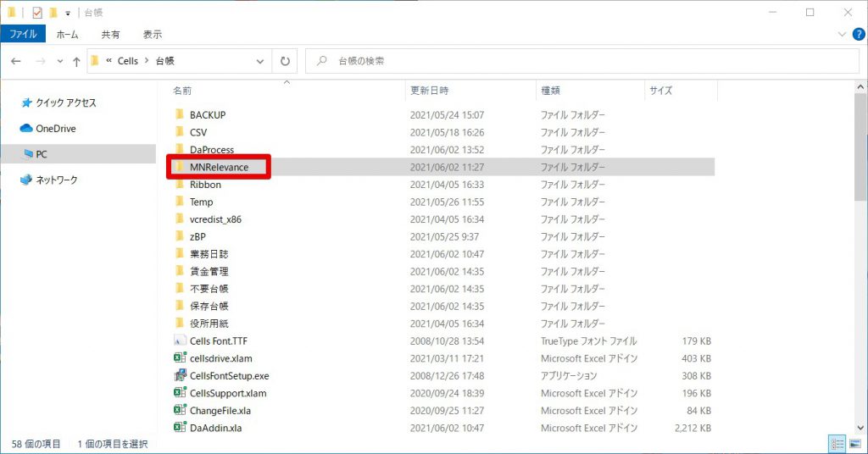
Task: Open the quick access toolbar customize dropdown
Action: 68,13
